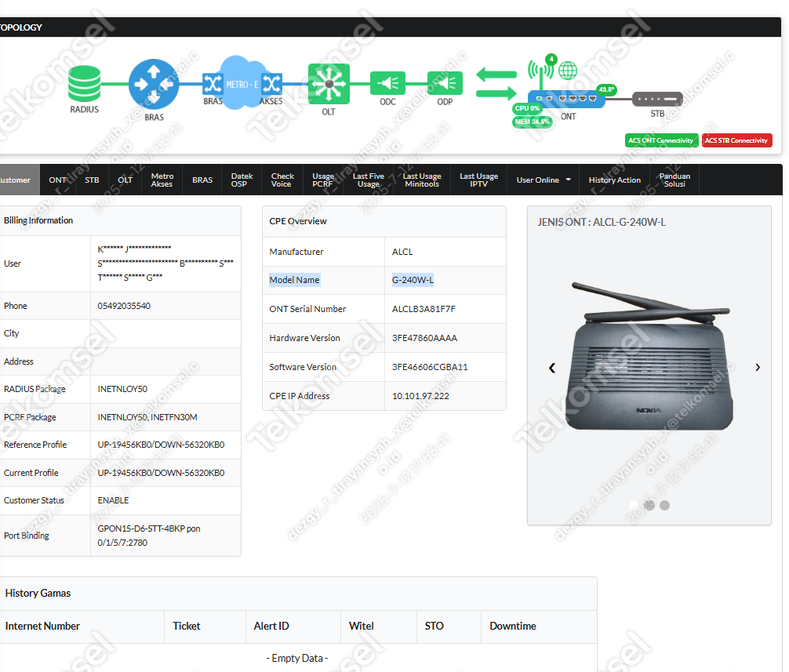Image resolution: width=789 pixels, height=672 pixels.
Task: Click the ONT WiFi antenna icon
Action: tap(540, 74)
